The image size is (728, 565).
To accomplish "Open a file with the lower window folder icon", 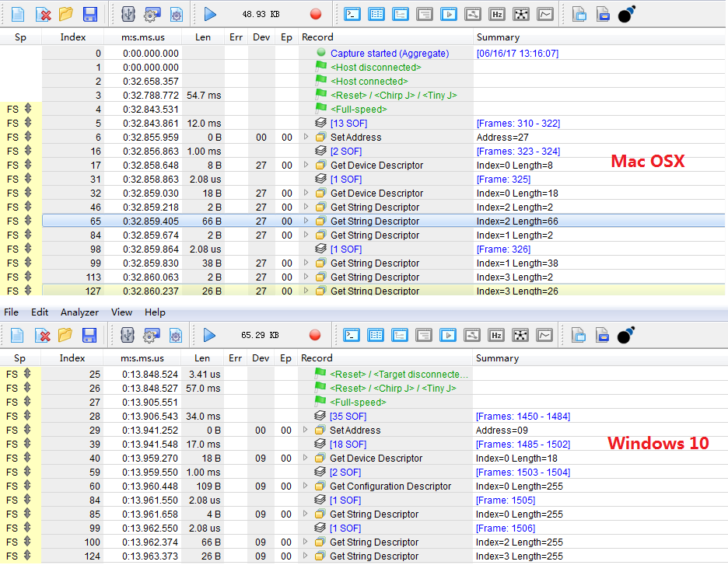I will pyautogui.click(x=65, y=335).
